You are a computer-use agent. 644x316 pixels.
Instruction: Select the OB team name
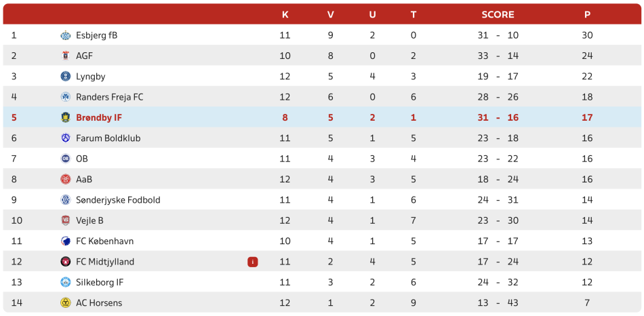coord(82,159)
